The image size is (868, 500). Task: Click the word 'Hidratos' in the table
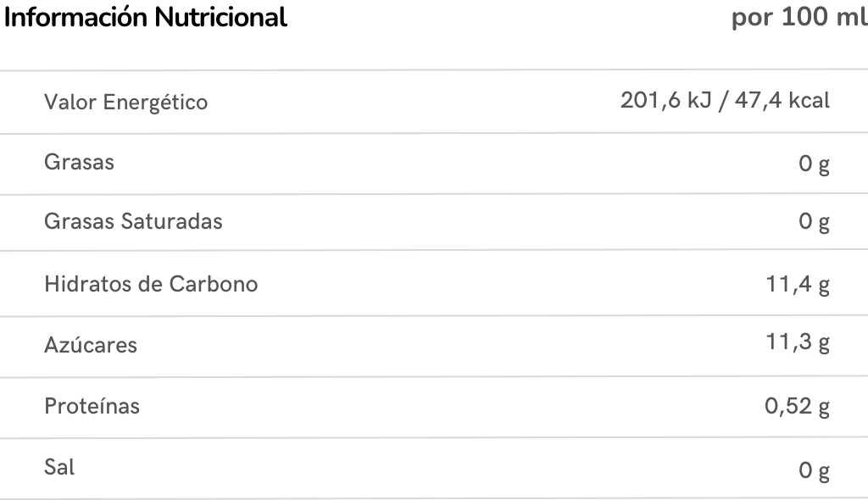coord(85,283)
